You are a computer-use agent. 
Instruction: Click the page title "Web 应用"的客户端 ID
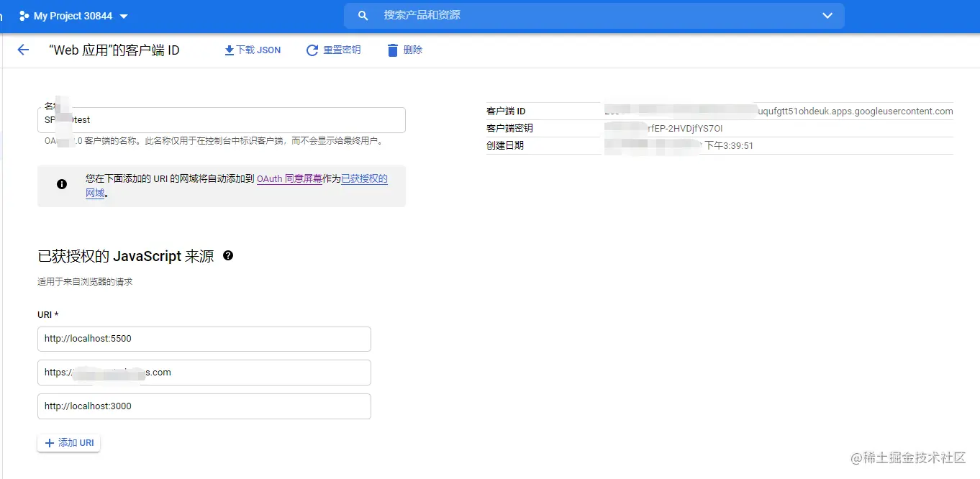click(114, 50)
